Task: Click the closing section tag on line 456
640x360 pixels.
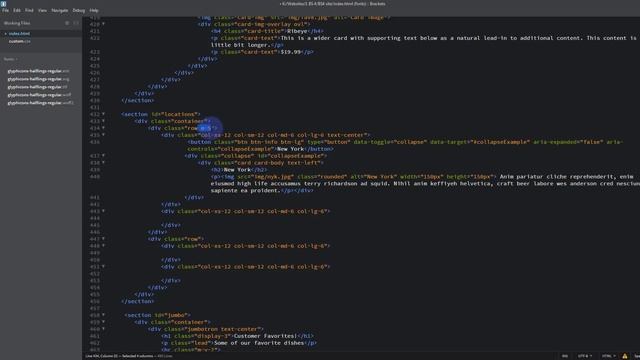Action: tap(138, 302)
